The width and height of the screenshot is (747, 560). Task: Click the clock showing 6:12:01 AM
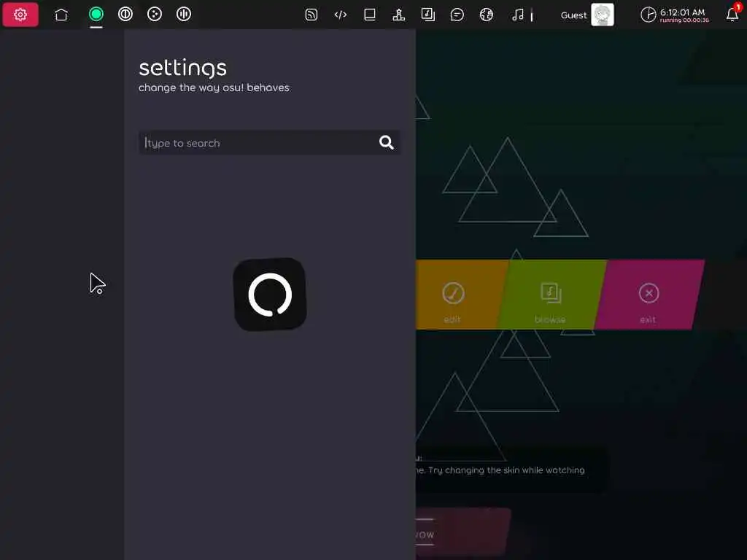coord(675,15)
